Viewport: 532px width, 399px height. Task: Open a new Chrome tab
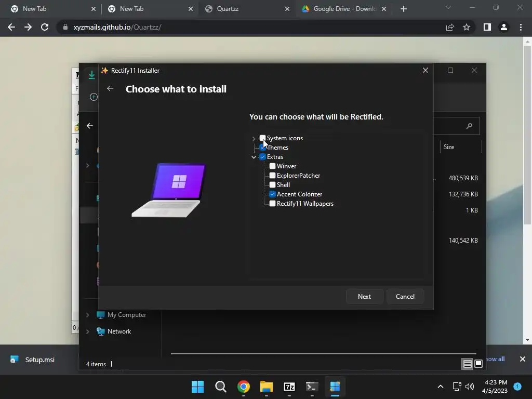(403, 9)
